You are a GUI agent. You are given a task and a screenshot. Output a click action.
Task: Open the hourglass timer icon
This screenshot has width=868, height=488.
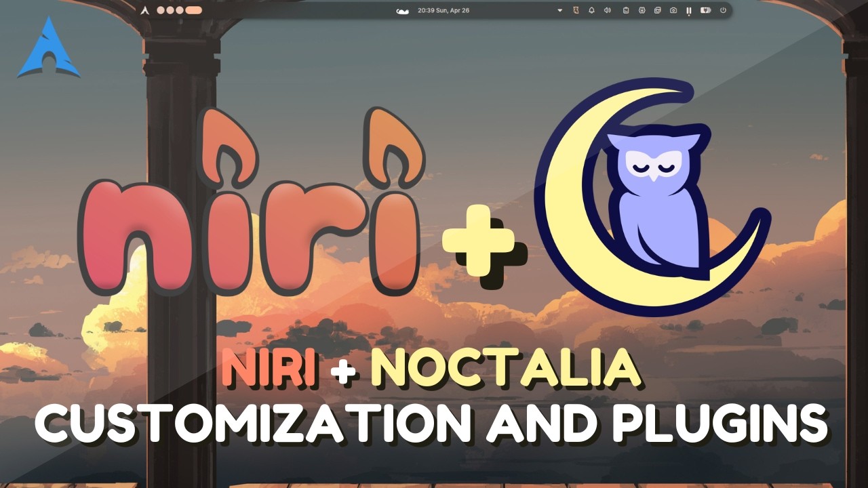pyautogui.click(x=576, y=10)
